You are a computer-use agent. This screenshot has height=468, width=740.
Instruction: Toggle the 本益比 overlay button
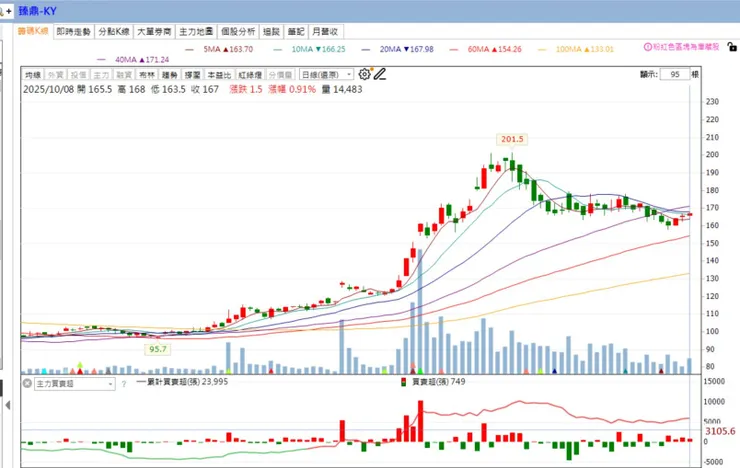[x=219, y=75]
